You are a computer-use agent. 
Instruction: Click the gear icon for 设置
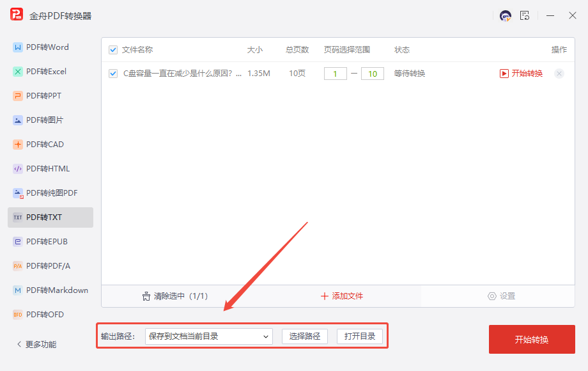point(491,296)
